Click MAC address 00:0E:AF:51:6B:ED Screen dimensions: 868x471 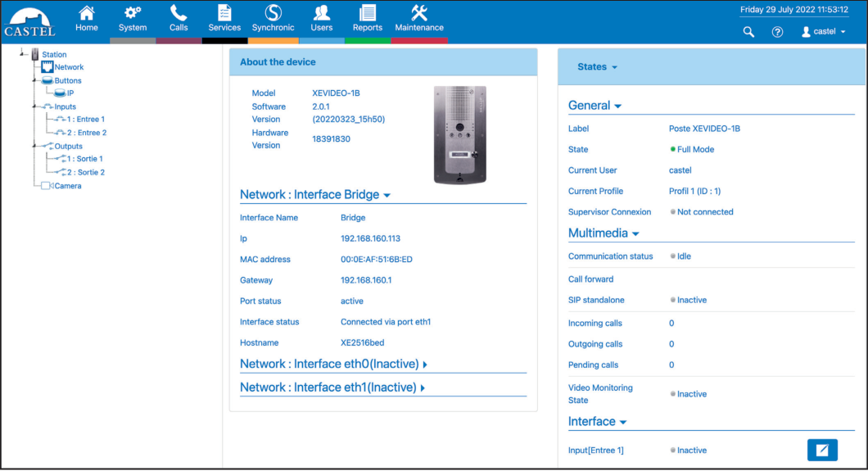coord(377,260)
